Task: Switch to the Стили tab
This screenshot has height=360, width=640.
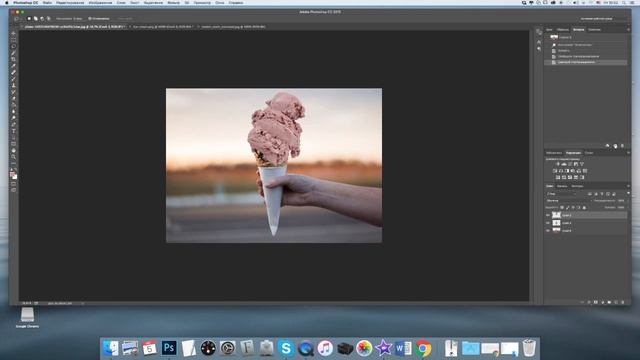Action: [589, 153]
